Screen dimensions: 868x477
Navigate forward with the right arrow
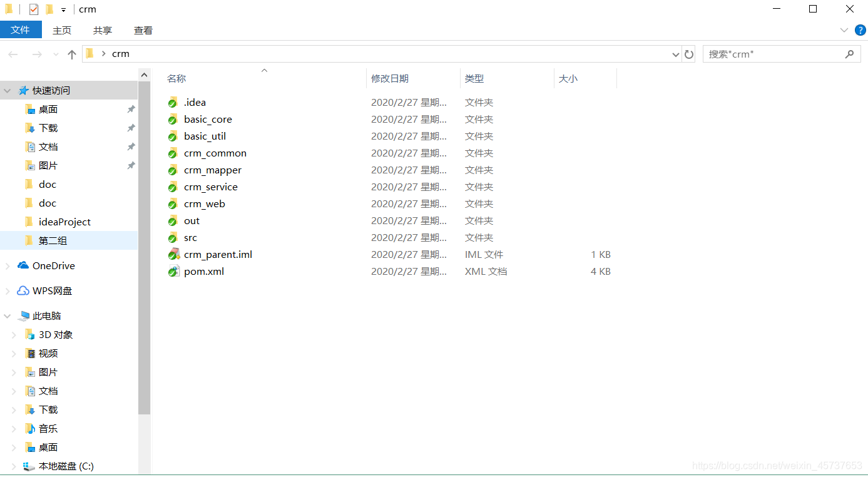click(x=37, y=54)
